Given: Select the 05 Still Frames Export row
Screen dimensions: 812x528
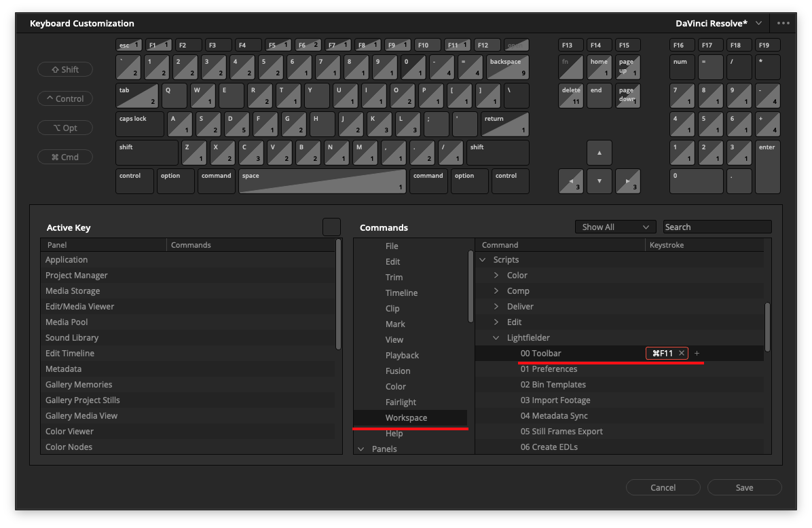Looking at the screenshot, I should pos(619,431).
